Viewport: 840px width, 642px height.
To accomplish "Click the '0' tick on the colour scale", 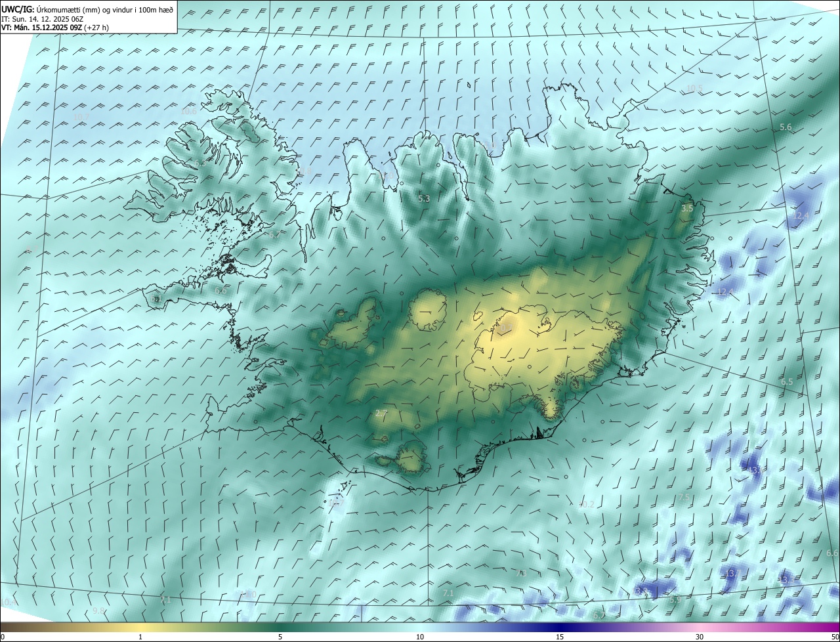I will click(x=2, y=637).
